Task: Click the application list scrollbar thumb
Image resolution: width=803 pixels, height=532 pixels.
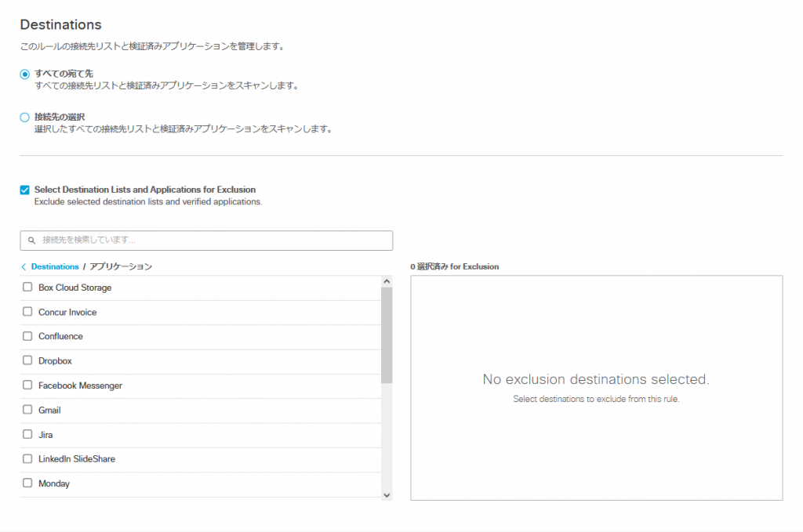Action: 387,335
